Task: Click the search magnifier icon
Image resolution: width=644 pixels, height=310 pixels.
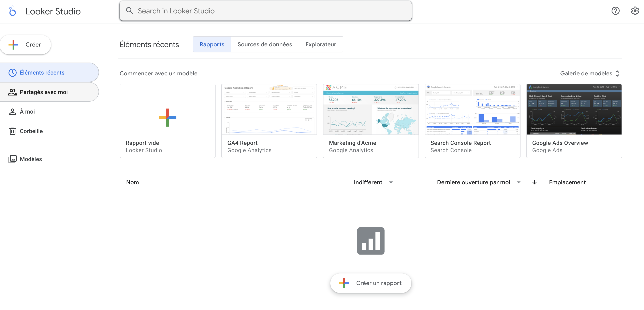Action: tap(130, 11)
